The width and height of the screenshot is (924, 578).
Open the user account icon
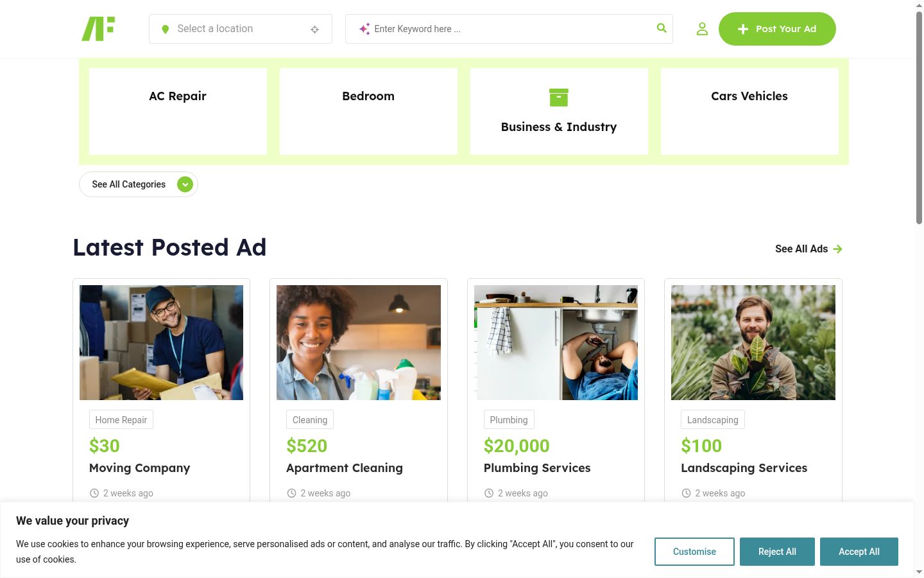[702, 29]
